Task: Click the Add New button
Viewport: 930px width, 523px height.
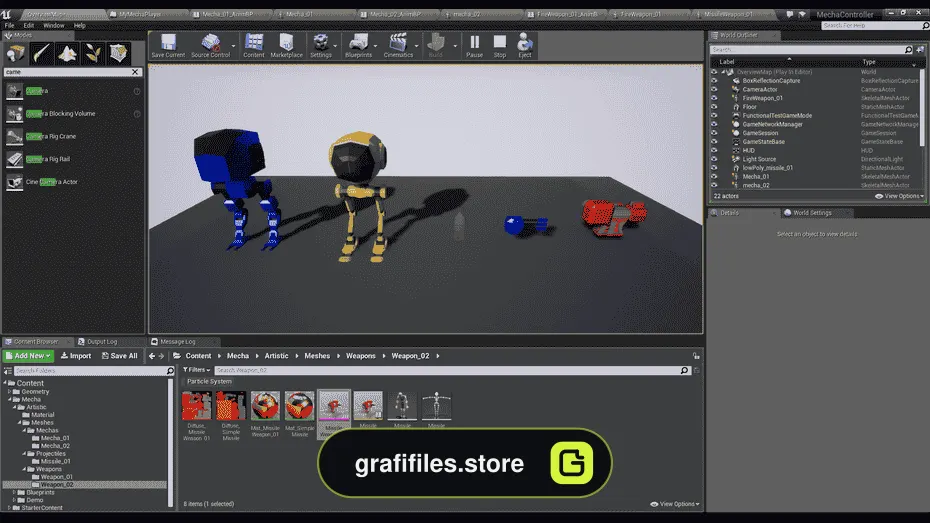Action: pyautogui.click(x=28, y=356)
